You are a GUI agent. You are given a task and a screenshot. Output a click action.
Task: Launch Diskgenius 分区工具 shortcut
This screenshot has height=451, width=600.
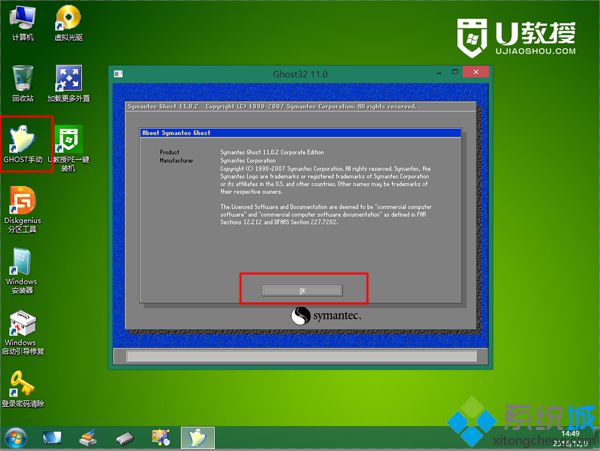(x=23, y=210)
